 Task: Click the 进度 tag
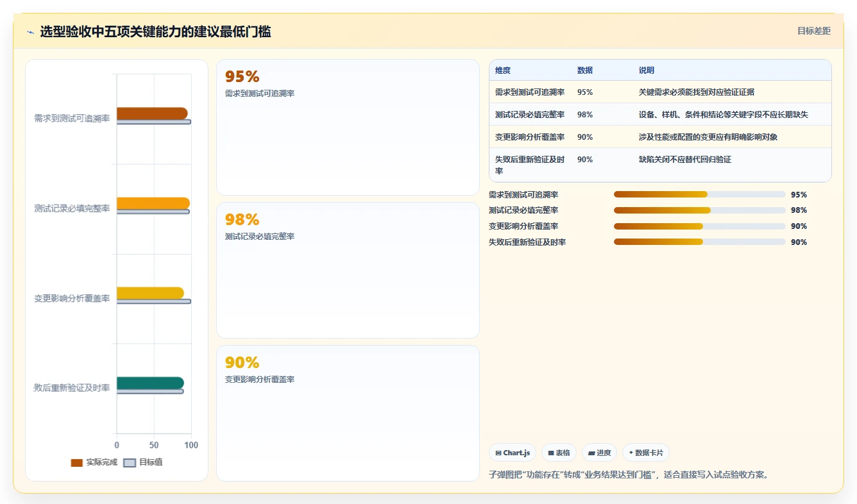tap(599, 453)
